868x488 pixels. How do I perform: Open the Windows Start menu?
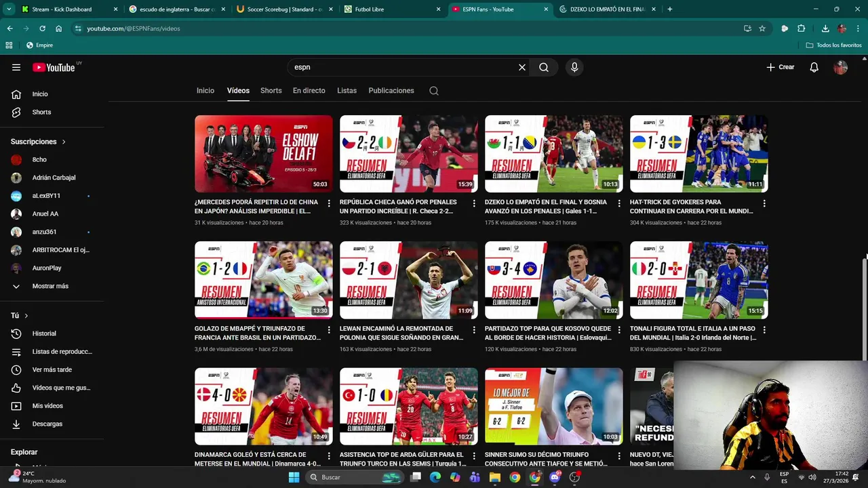tap(294, 477)
